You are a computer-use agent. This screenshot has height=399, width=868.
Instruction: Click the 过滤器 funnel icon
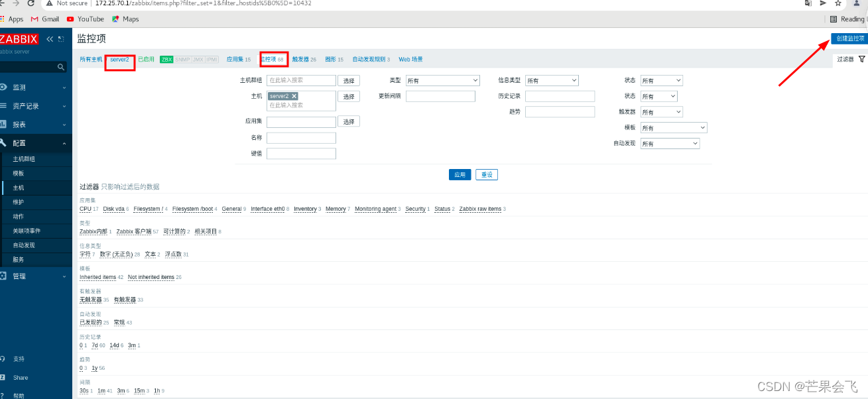coord(861,59)
